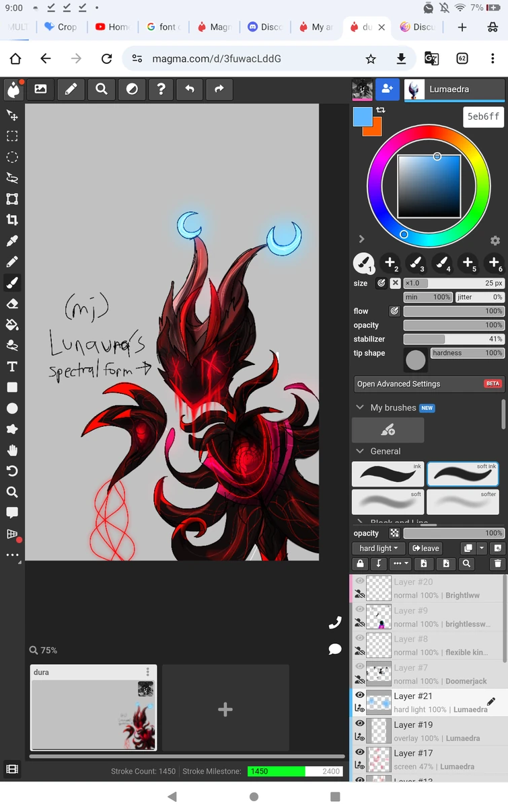Open the dura artboard options menu
The height and width of the screenshot is (812, 508).
coord(148,672)
